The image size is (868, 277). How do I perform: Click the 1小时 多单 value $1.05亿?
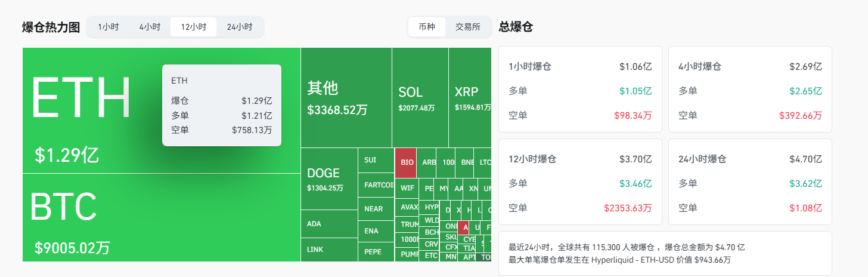click(636, 91)
